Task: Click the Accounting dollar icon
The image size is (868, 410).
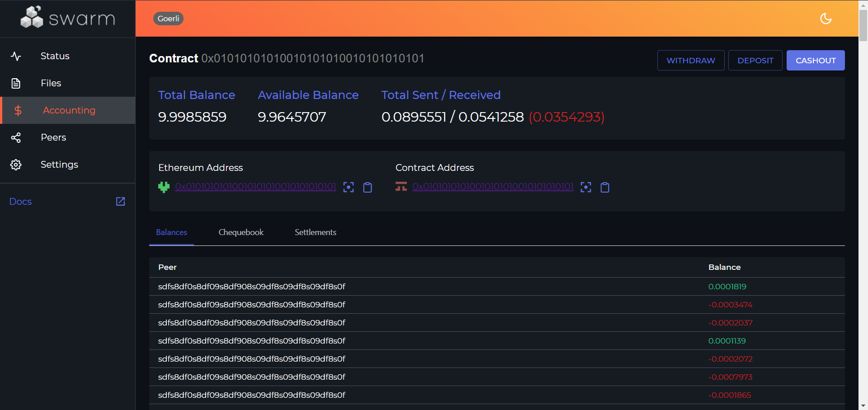Action: (x=18, y=110)
